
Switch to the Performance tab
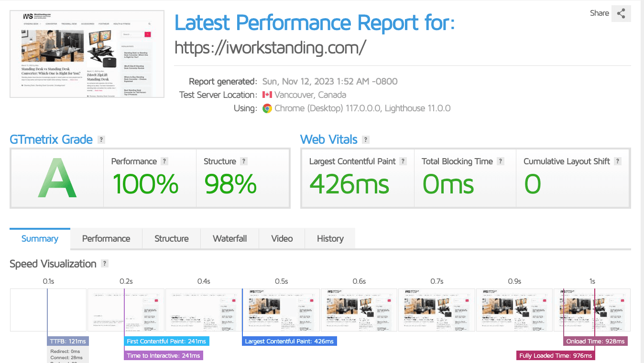(106, 239)
